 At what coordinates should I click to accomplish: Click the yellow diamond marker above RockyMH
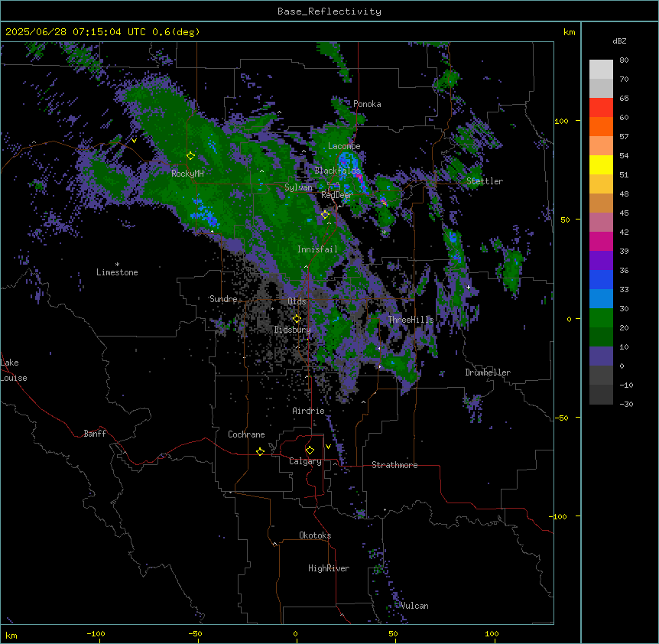tap(190, 156)
